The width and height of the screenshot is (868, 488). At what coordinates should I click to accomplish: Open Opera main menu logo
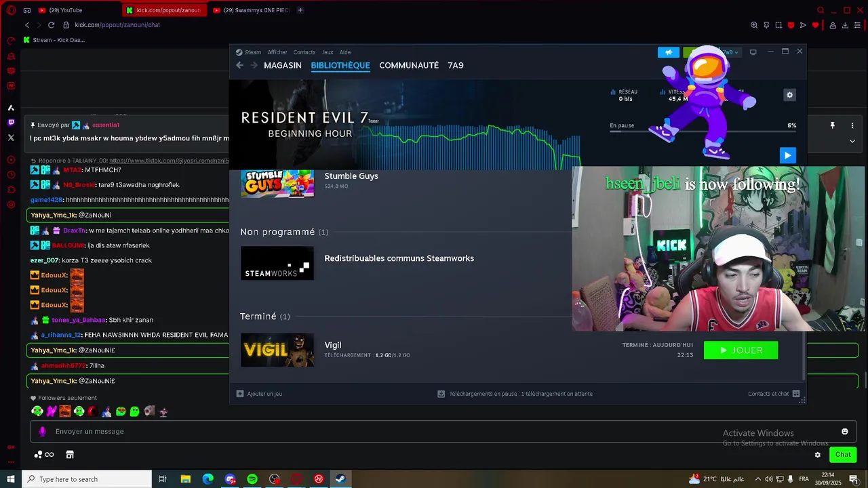(x=11, y=10)
